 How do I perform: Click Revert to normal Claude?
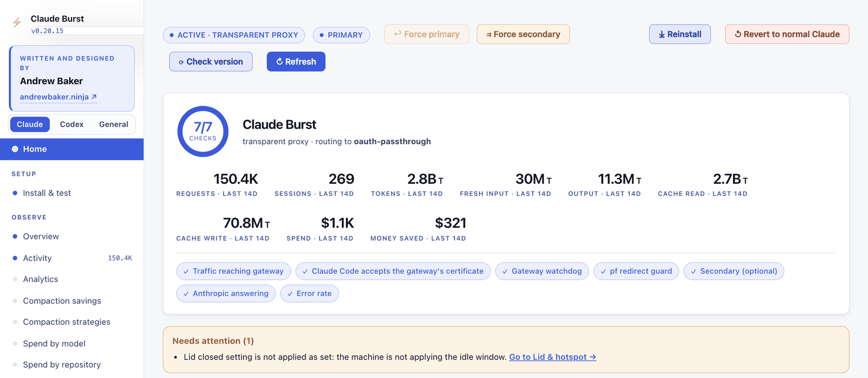pos(787,34)
